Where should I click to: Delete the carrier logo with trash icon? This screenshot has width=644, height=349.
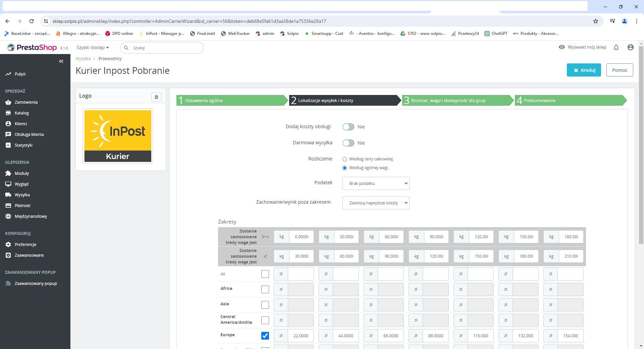coord(156,97)
